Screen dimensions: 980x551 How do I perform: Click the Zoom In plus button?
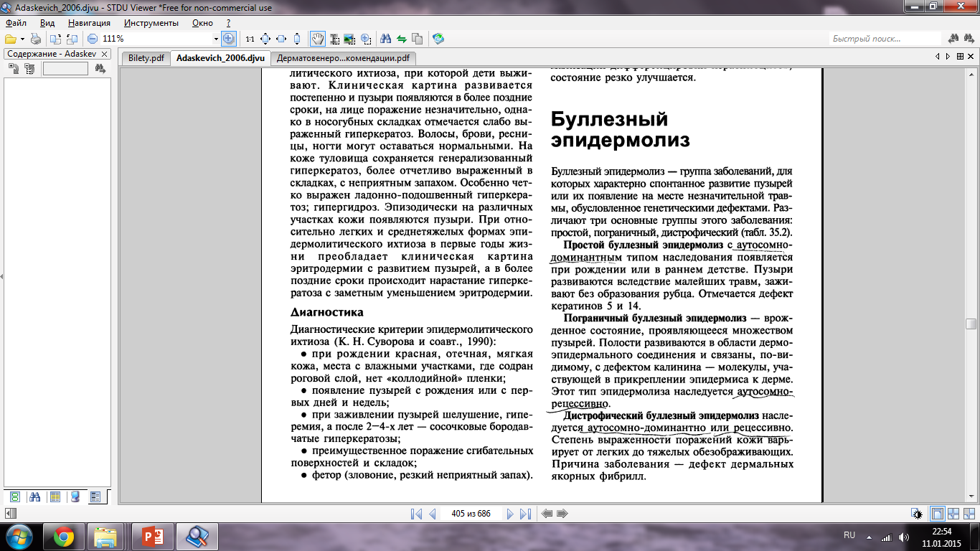pos(229,39)
